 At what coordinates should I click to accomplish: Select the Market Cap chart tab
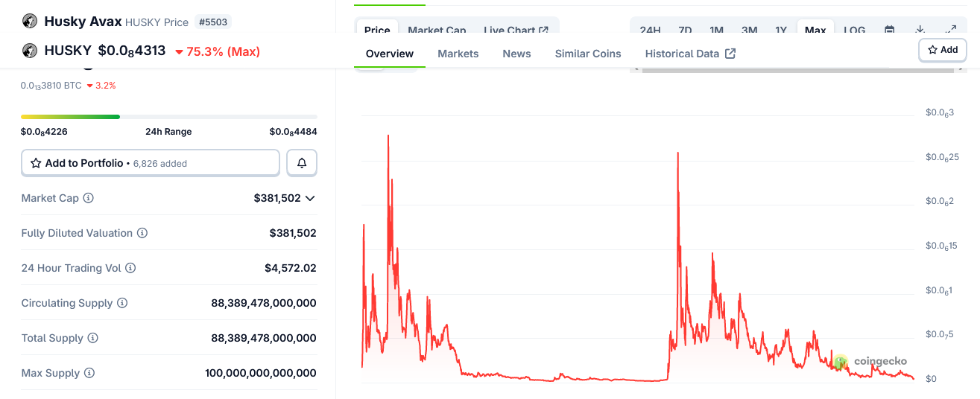click(x=437, y=31)
